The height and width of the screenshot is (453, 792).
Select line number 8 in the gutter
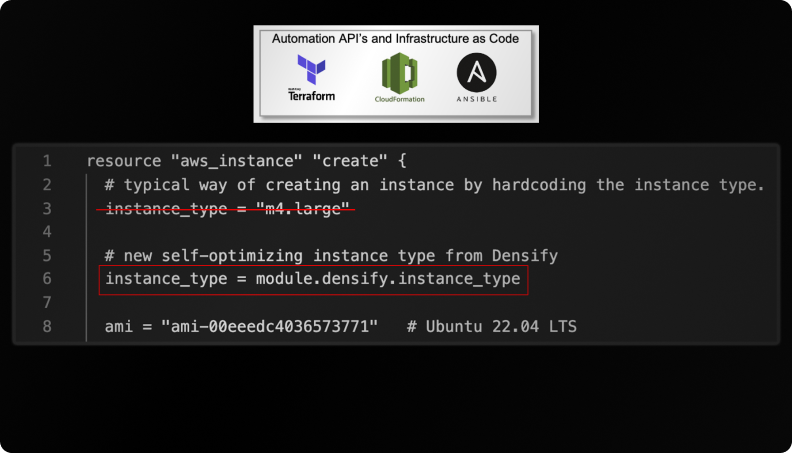[x=47, y=326]
